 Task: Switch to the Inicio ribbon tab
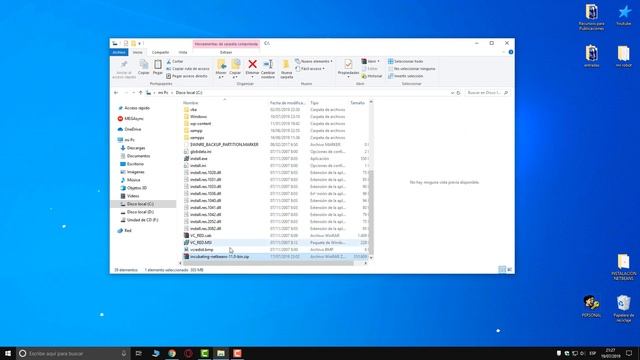pos(138,52)
